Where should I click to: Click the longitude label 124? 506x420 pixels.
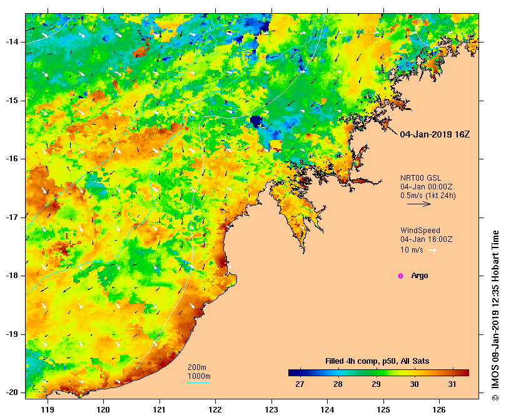pyautogui.click(x=327, y=410)
